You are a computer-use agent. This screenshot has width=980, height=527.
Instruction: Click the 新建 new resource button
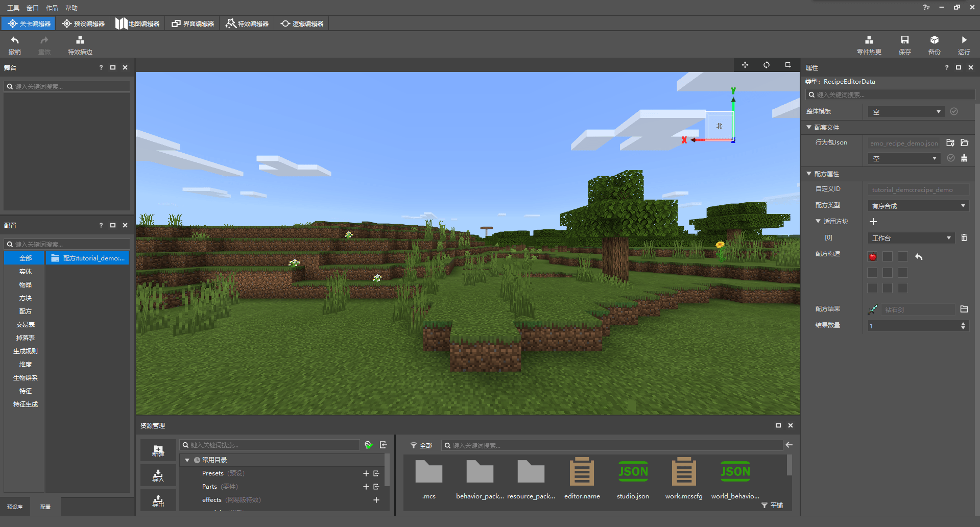point(158,450)
